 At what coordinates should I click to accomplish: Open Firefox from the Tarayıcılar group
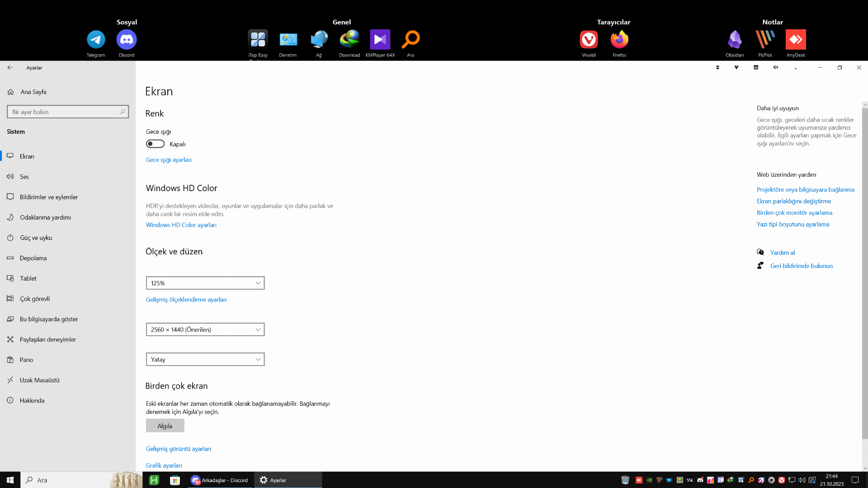[619, 40]
